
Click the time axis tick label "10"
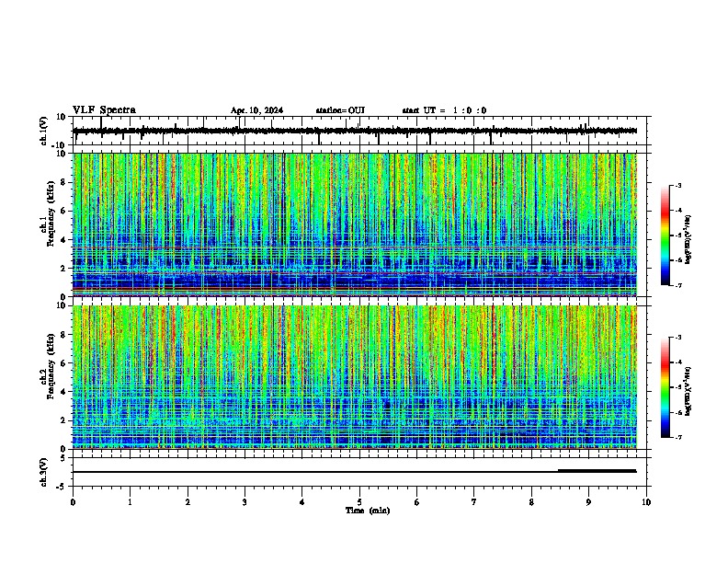pyautogui.click(x=646, y=502)
